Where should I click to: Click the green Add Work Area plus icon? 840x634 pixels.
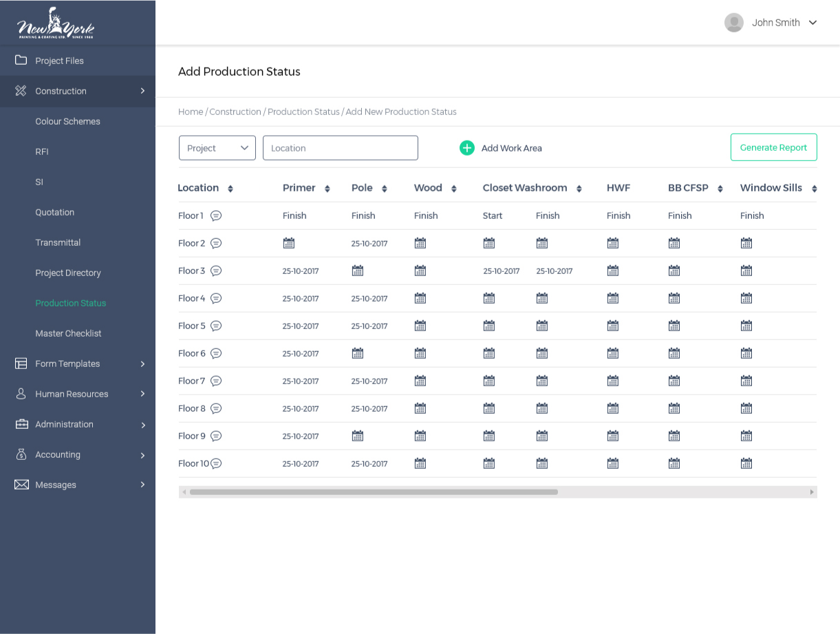click(x=467, y=147)
